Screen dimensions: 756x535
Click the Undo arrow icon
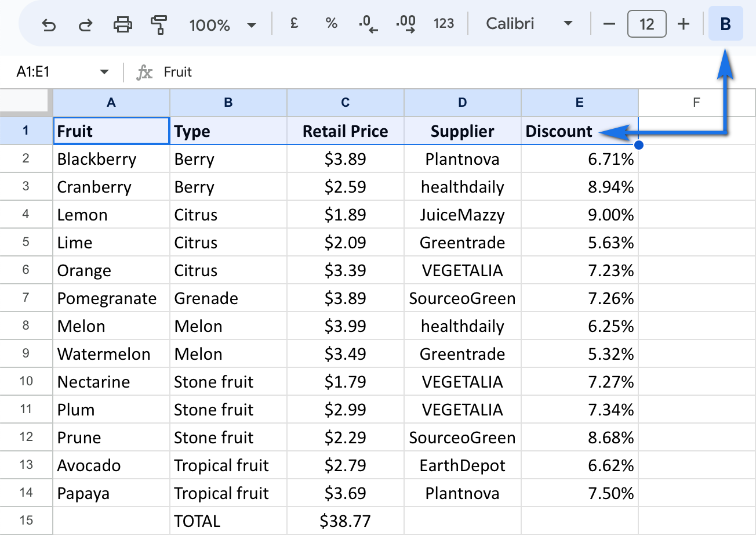coord(49,24)
